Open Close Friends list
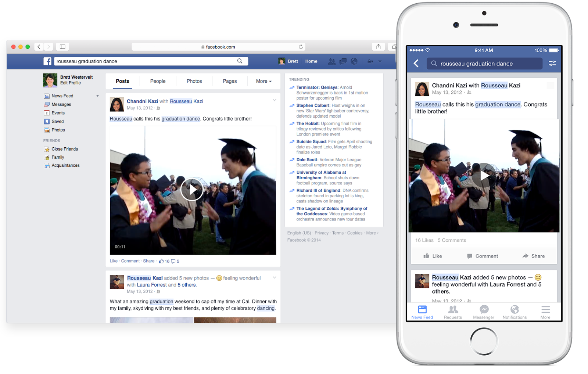Viewport: 588px width, 374px height. (x=61, y=149)
